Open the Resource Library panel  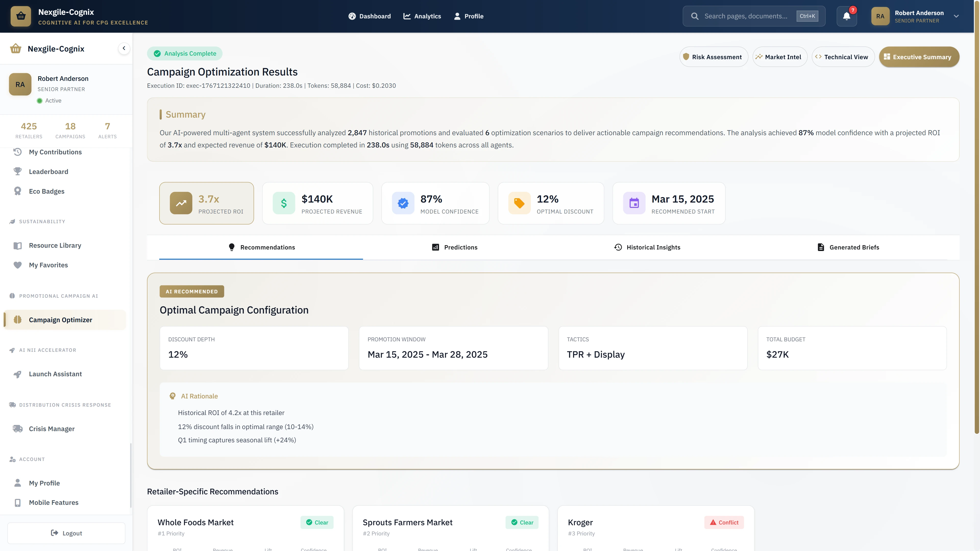(x=55, y=245)
